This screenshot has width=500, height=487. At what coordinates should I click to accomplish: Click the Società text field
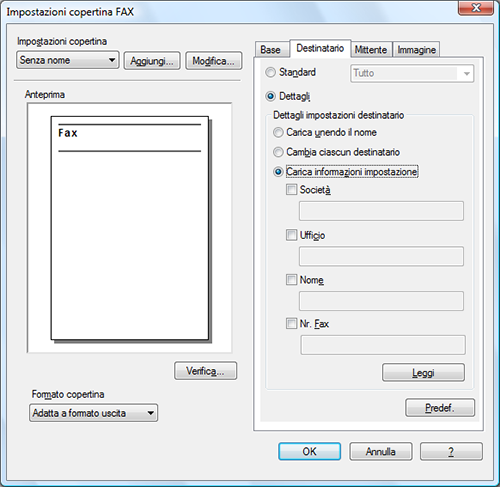(x=381, y=211)
